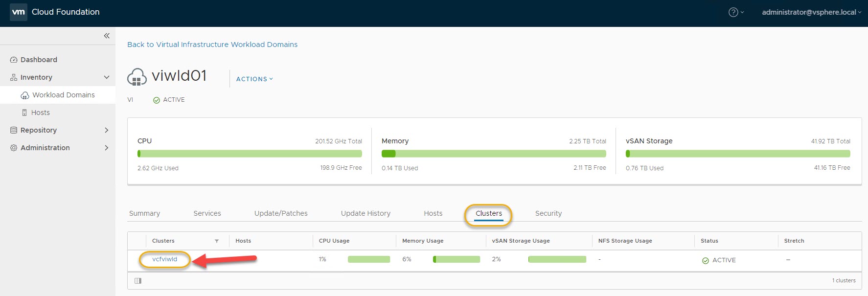Click the Administration gear icon
The height and width of the screenshot is (296, 868).
click(x=14, y=148)
